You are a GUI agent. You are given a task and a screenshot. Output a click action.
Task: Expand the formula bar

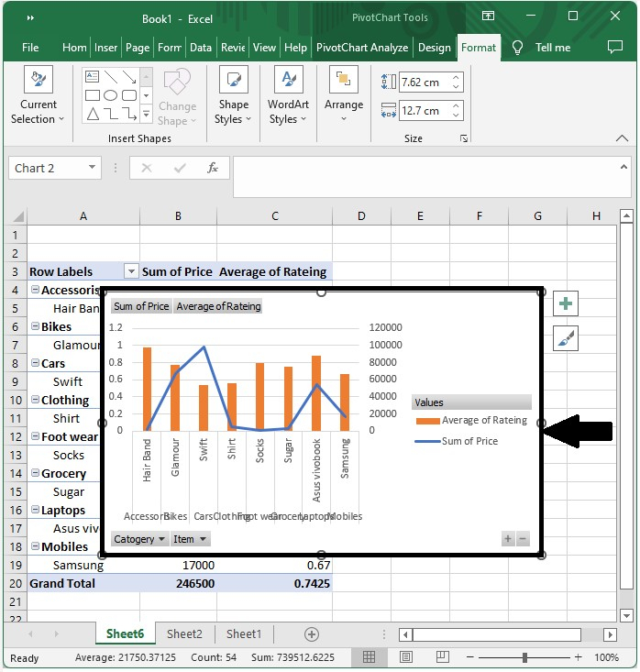[x=623, y=167]
